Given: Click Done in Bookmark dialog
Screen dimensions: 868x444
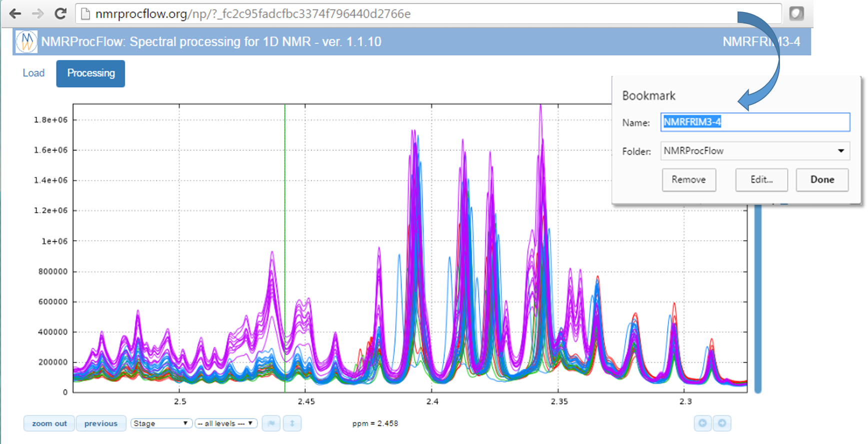Looking at the screenshot, I should click(822, 180).
